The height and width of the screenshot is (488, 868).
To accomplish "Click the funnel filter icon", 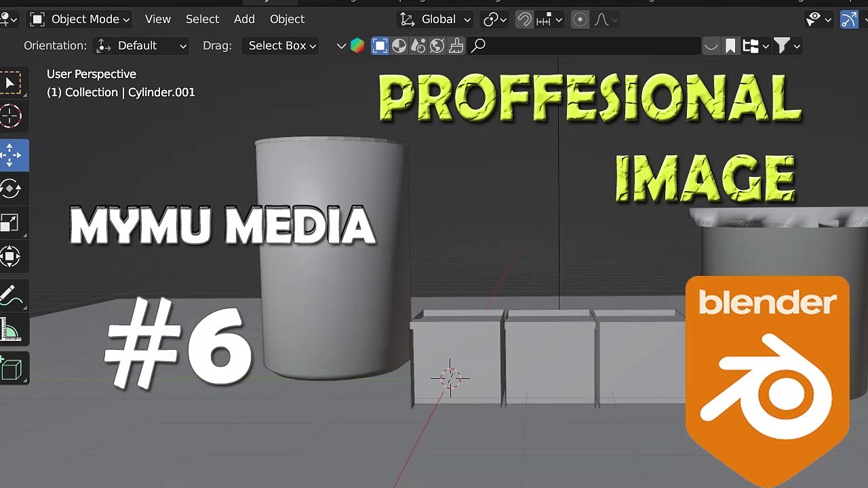I will 782,45.
